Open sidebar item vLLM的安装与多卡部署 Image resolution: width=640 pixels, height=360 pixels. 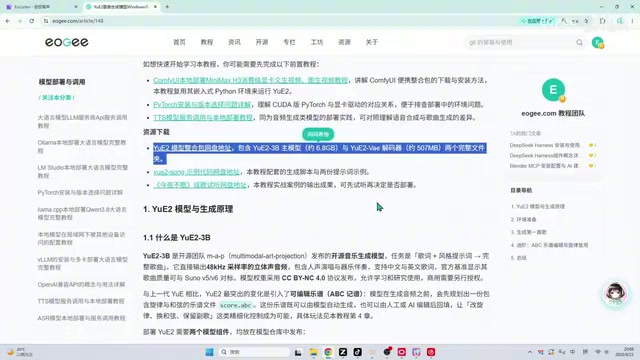83,263
